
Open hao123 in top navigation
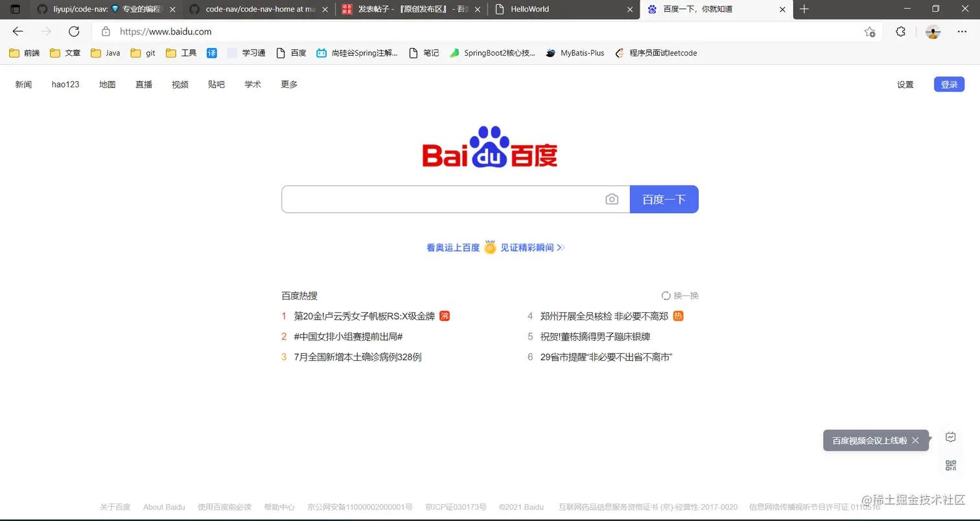(65, 84)
